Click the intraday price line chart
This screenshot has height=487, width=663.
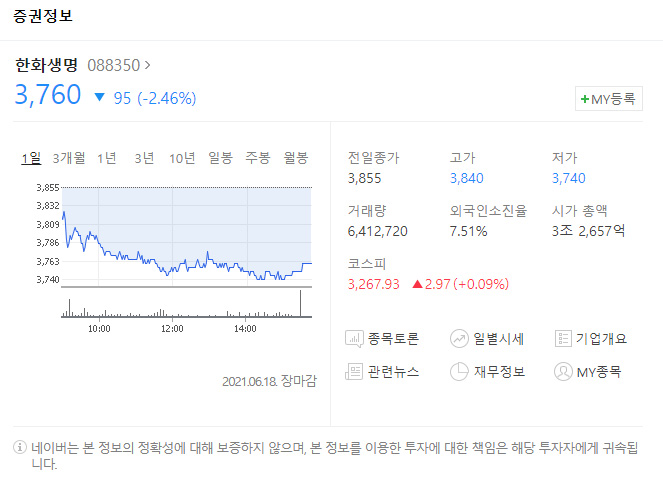pyautogui.click(x=186, y=237)
